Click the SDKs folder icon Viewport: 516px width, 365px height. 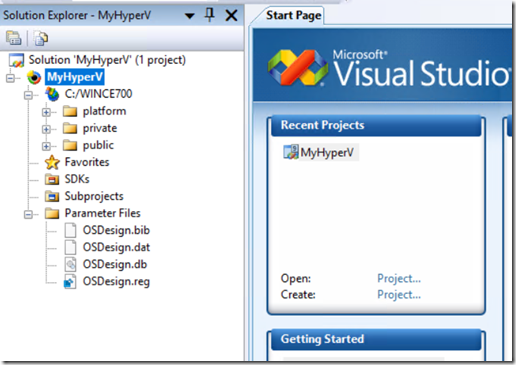[x=52, y=179]
